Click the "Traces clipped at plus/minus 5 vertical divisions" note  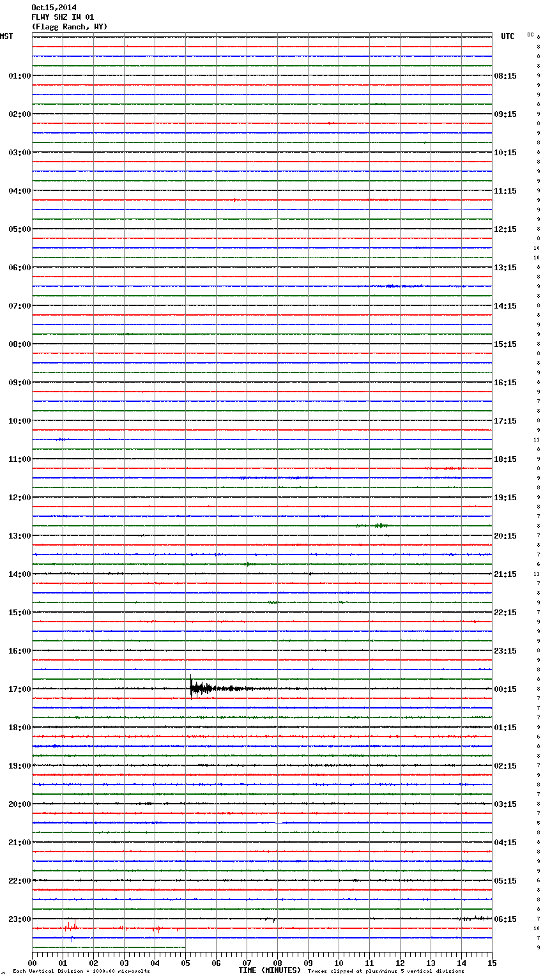[x=386, y=972]
